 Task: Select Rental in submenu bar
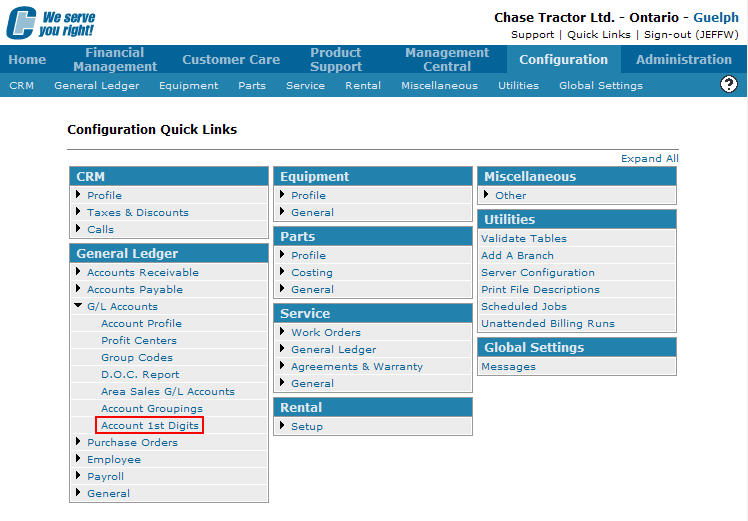[x=363, y=85]
